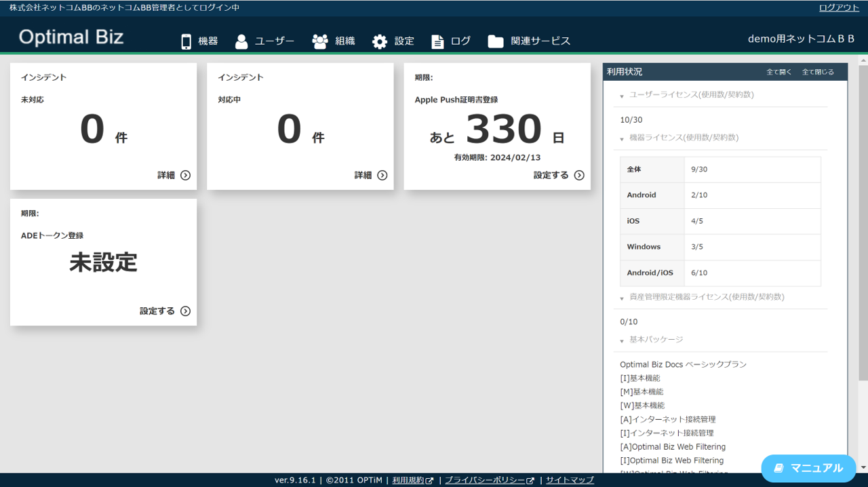This screenshot has width=868, height=487.
Task: Click arrow icon on 対応中 incident card
Action: [x=382, y=175]
